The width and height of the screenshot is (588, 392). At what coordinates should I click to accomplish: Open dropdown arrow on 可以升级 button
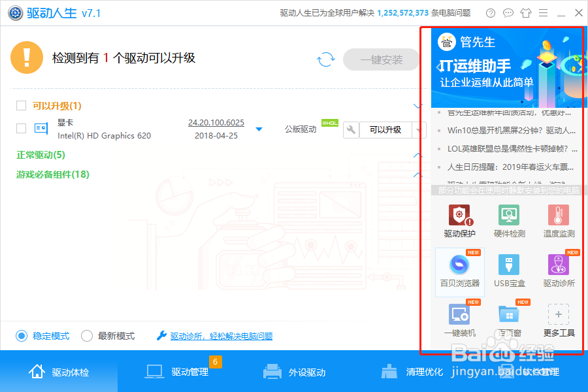click(419, 130)
